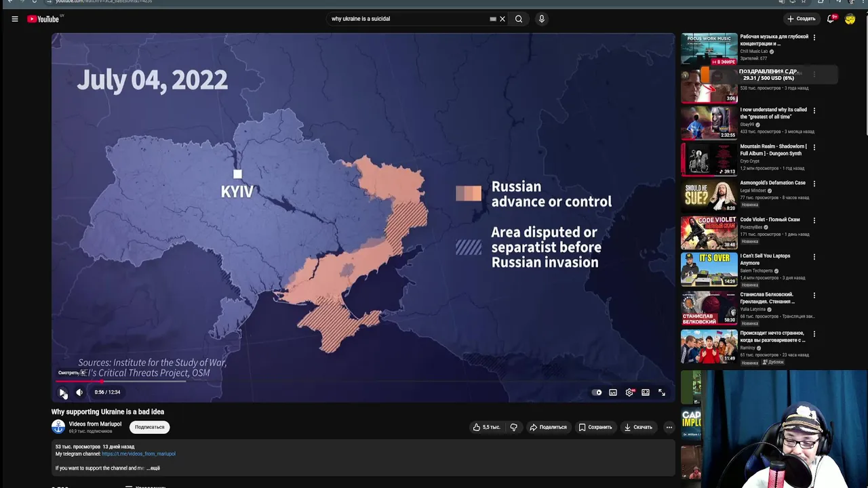The width and height of the screenshot is (868, 488).
Task: Open the on-screen keyboard icon in search
Action: (493, 19)
